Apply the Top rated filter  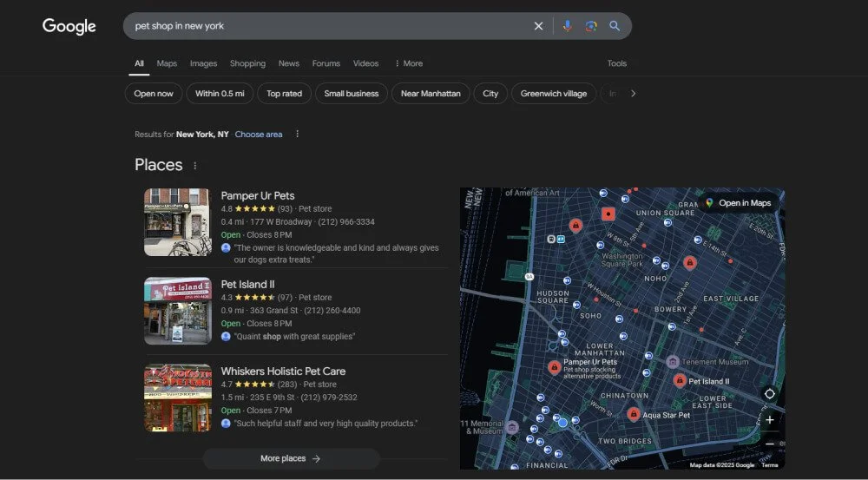285,94
